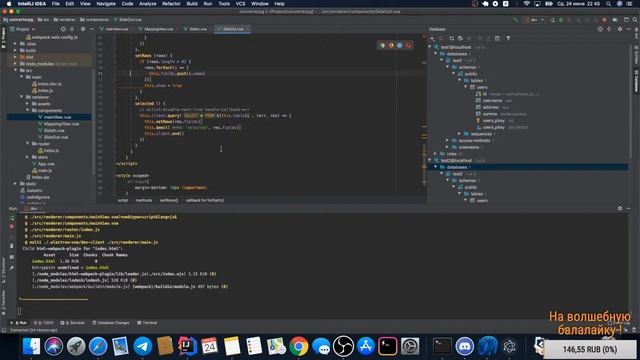Switch to the SideIn.vue editor tab
Image resolution: width=640 pixels, height=360 pixels.
click(197, 29)
